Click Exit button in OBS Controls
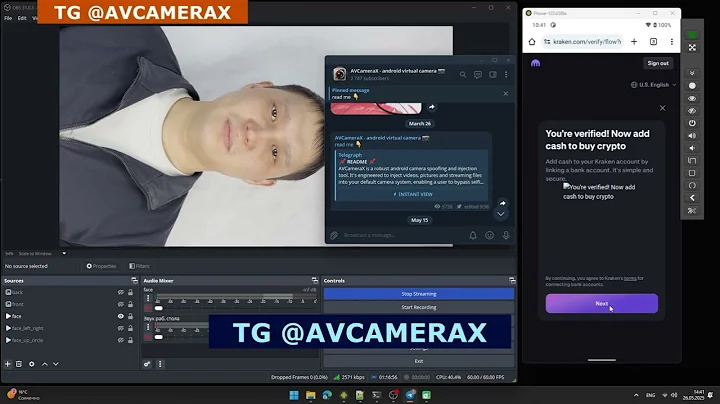The width and height of the screenshot is (720, 404). [419, 361]
